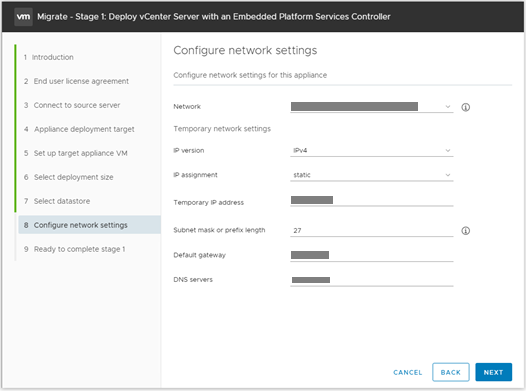Screen dimensions: 526x391
Task: Open the IP version dropdown showing IPv4
Action: pos(372,151)
